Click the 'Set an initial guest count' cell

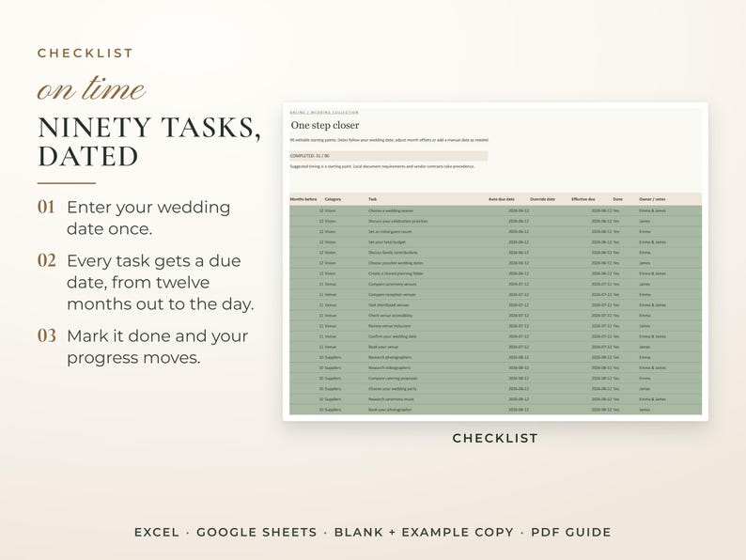pyautogui.click(x=390, y=231)
